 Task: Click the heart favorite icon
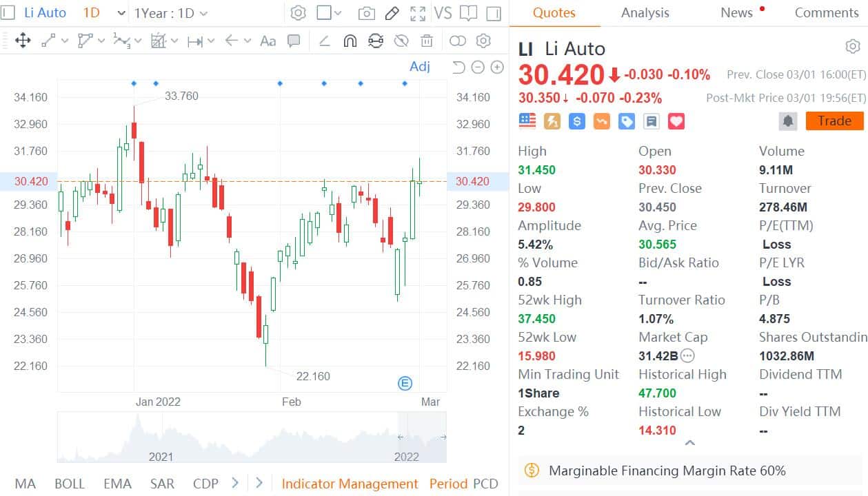point(676,121)
